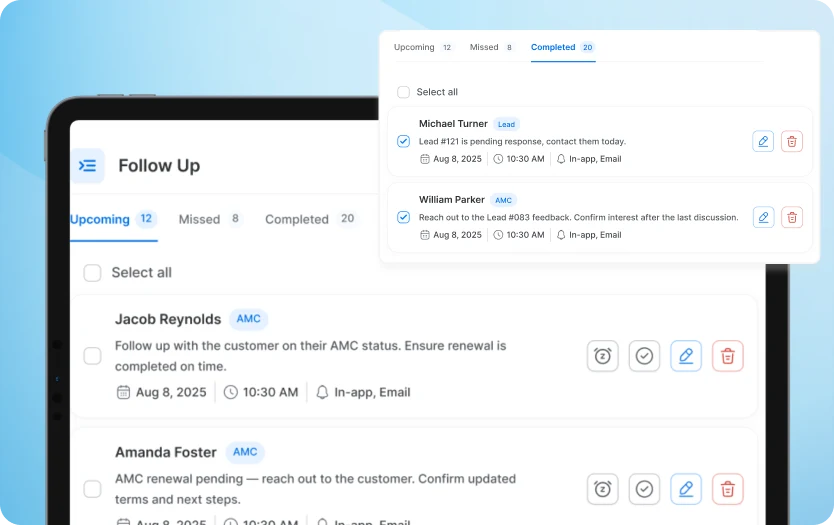The width and height of the screenshot is (834, 525).
Task: Click calendar icon in Jacob Reynolds row
Action: [x=123, y=393]
